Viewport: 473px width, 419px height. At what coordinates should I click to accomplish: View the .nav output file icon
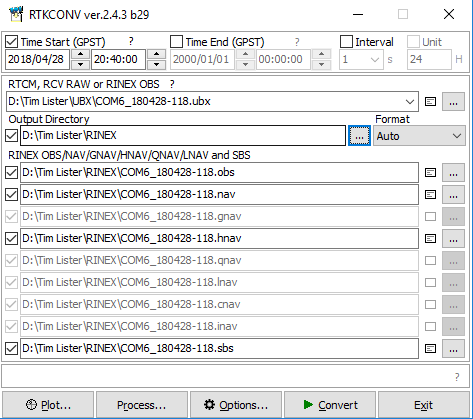(430, 195)
